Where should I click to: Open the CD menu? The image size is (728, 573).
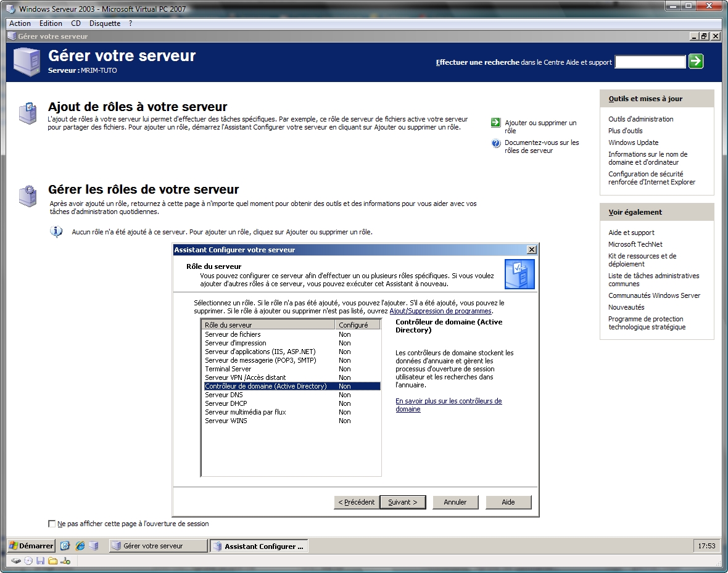click(x=76, y=23)
